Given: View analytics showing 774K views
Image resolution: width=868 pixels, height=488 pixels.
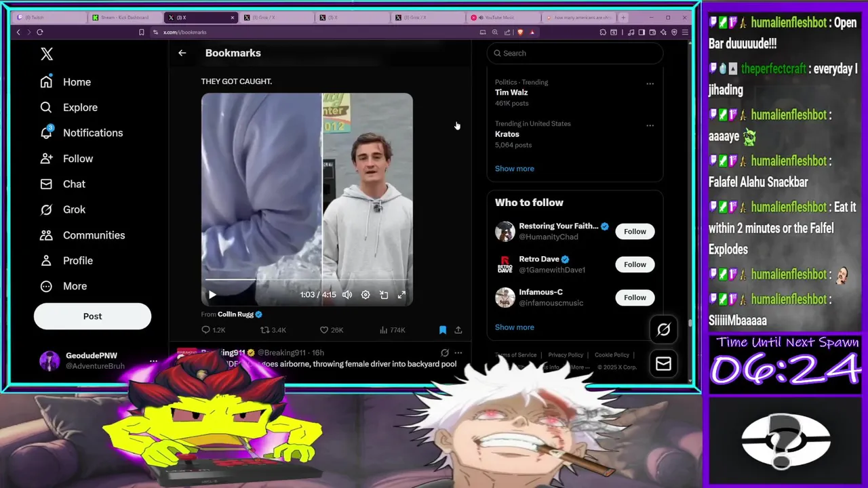Looking at the screenshot, I should tap(392, 330).
